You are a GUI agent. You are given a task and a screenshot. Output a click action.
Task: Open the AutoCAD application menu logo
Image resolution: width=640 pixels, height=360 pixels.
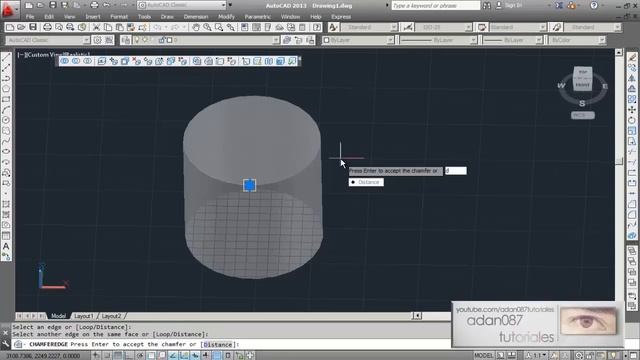(8, 8)
